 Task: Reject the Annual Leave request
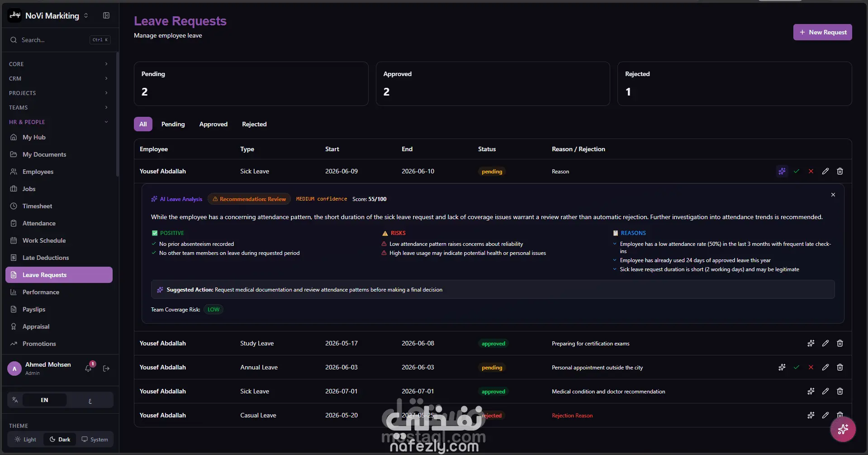pyautogui.click(x=811, y=367)
